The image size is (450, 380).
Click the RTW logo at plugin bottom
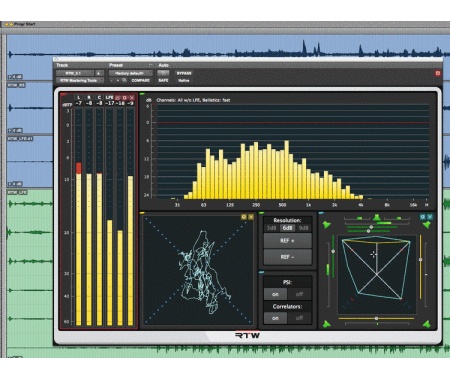(247, 335)
